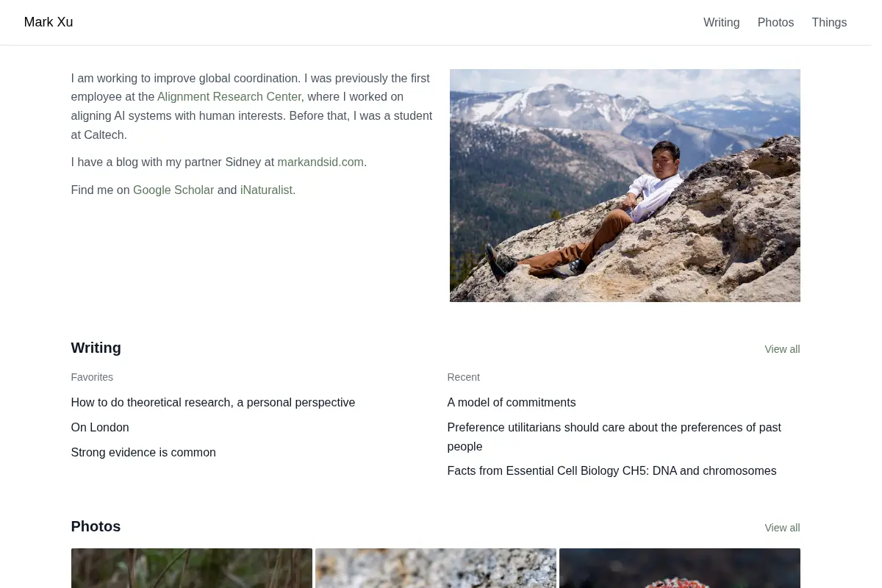View all in Writing section

(782, 349)
